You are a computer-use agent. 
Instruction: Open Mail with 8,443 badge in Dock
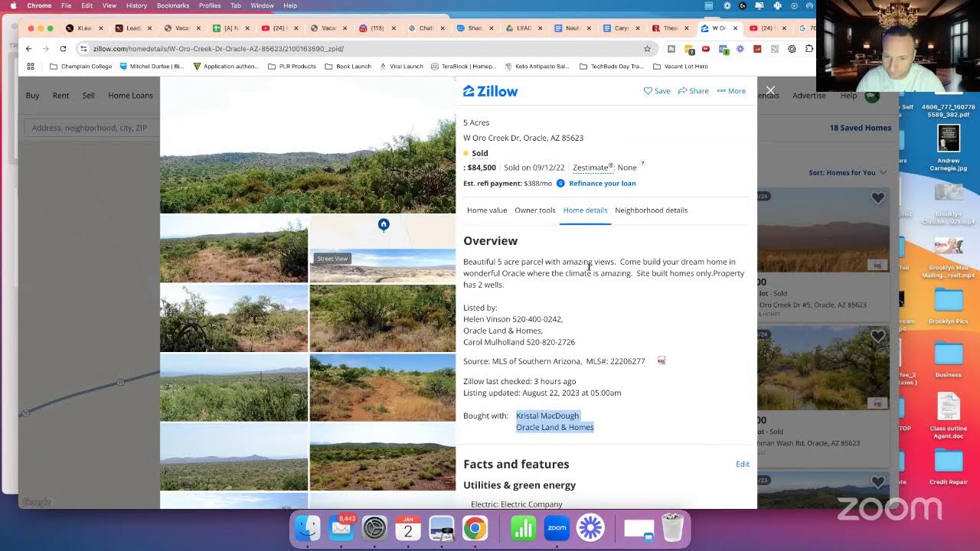click(341, 528)
